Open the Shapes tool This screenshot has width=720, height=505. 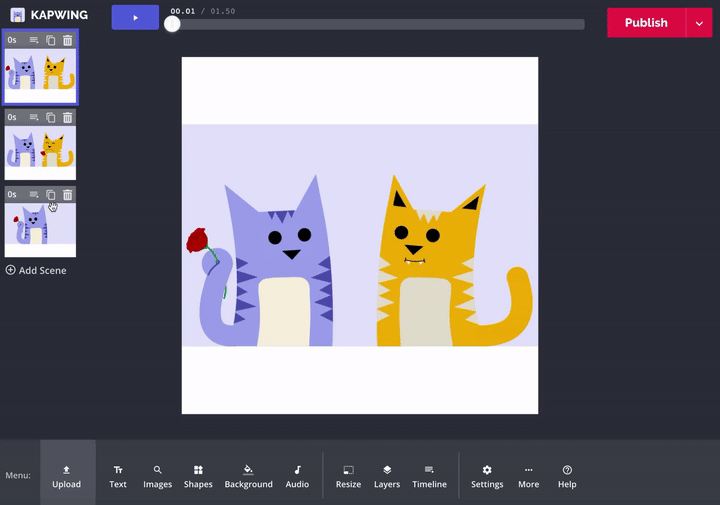pyautogui.click(x=198, y=476)
